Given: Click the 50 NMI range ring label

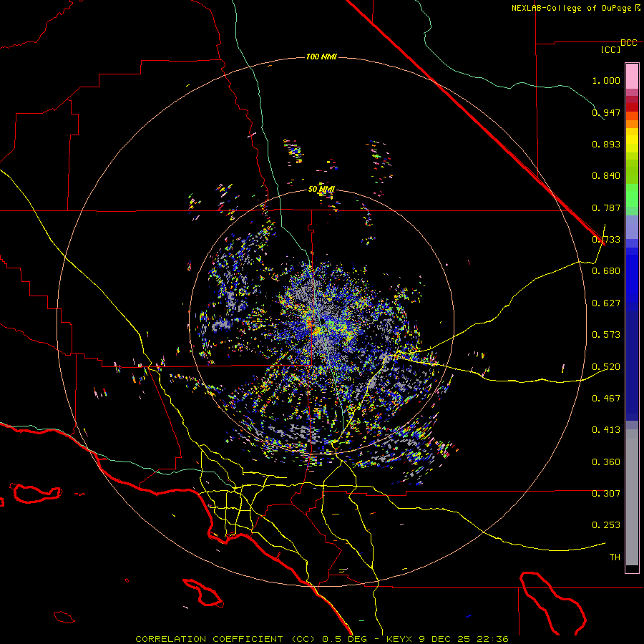Looking at the screenshot, I should [x=321, y=190].
